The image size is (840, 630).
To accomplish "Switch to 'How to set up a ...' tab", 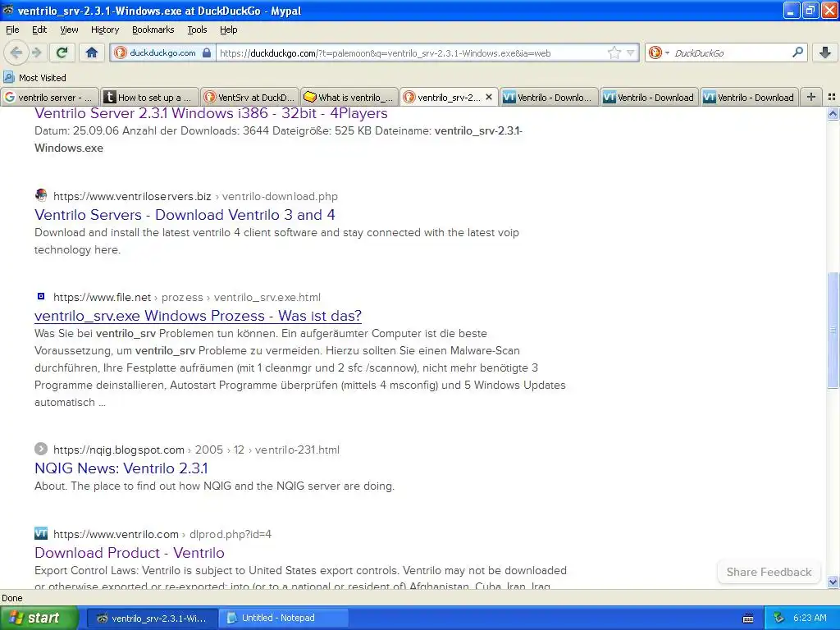I will 149,97.
